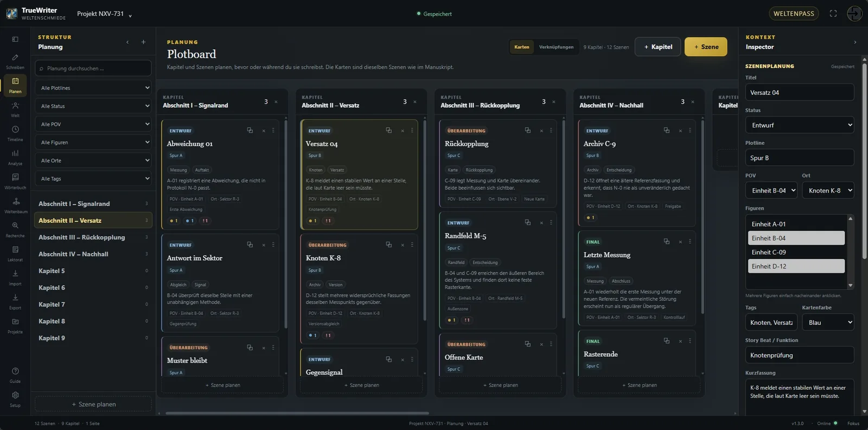Toggle Einheit A-01 in Figuren list
The width and height of the screenshot is (868, 430).
(796, 224)
